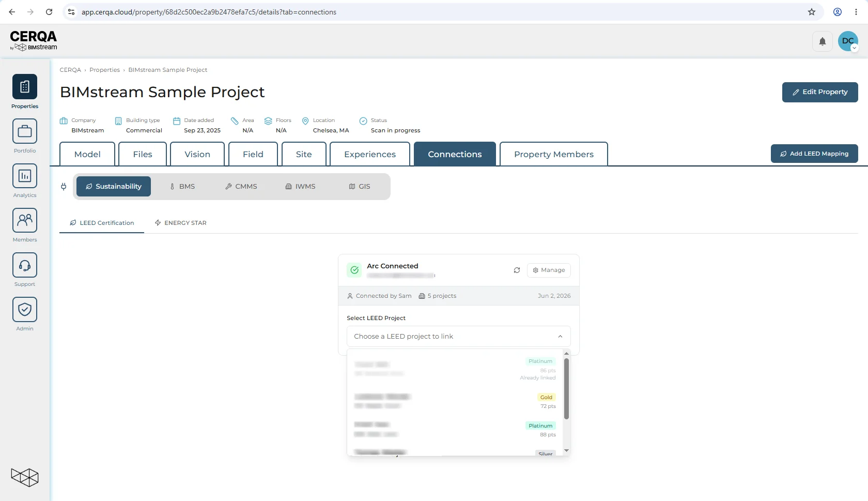The width and height of the screenshot is (868, 501).
Task: Go back using browser back arrow
Action: [12, 12]
